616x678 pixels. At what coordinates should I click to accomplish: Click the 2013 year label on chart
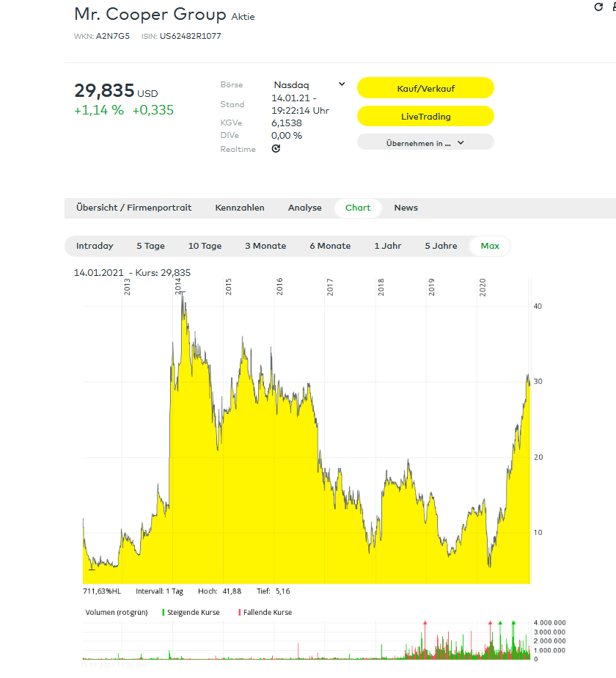127,287
